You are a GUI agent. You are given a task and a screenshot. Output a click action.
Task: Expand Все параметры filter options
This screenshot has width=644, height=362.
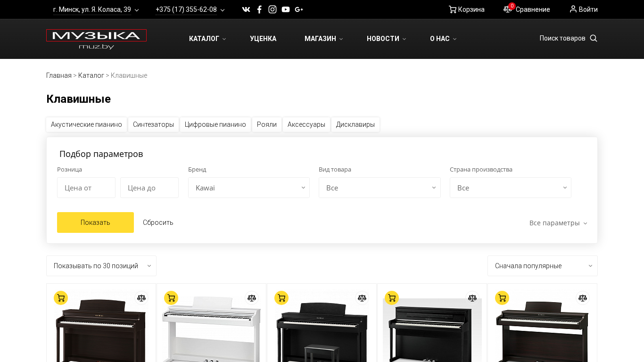[558, 223]
